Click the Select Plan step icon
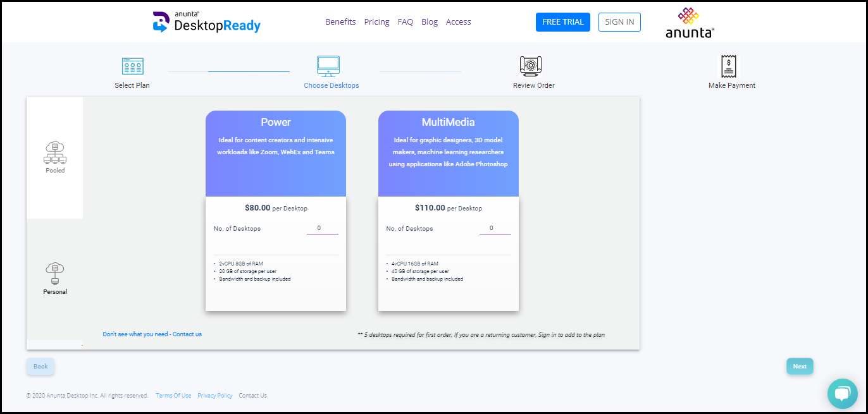The width and height of the screenshot is (868, 414). pyautogui.click(x=132, y=66)
